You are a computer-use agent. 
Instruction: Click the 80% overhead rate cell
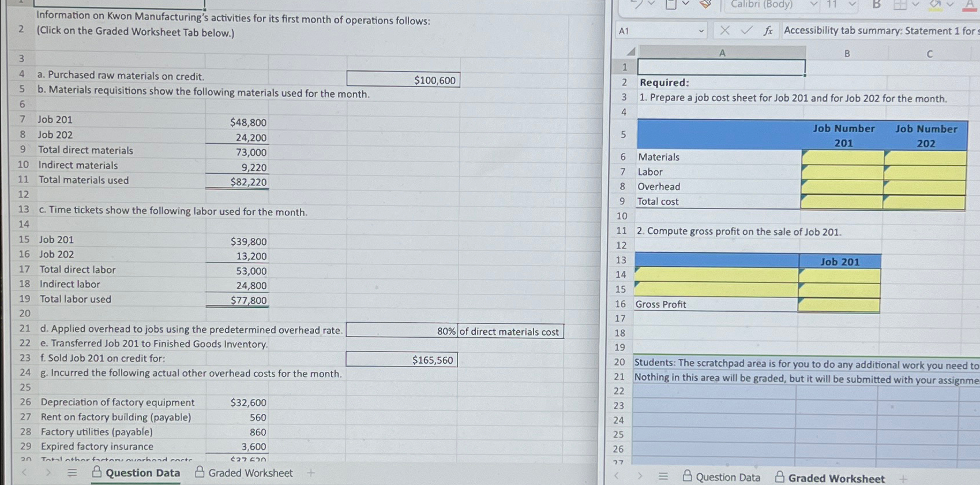[x=401, y=331]
